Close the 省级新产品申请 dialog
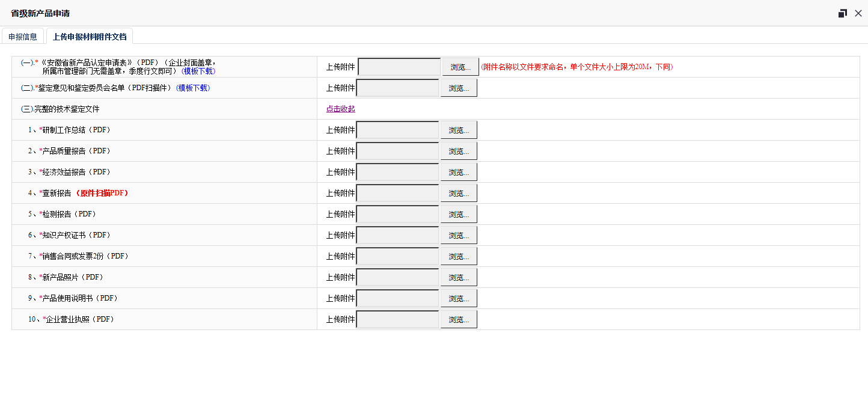This screenshot has width=868, height=398. click(858, 13)
